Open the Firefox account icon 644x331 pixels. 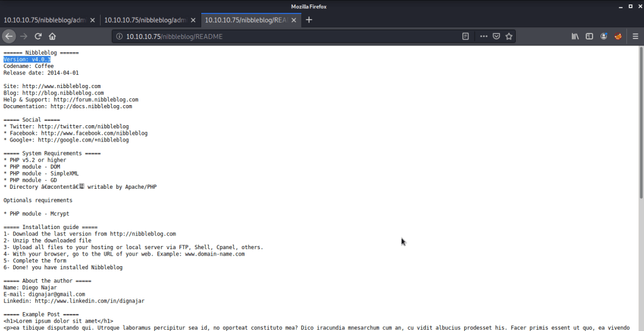pyautogui.click(x=604, y=36)
